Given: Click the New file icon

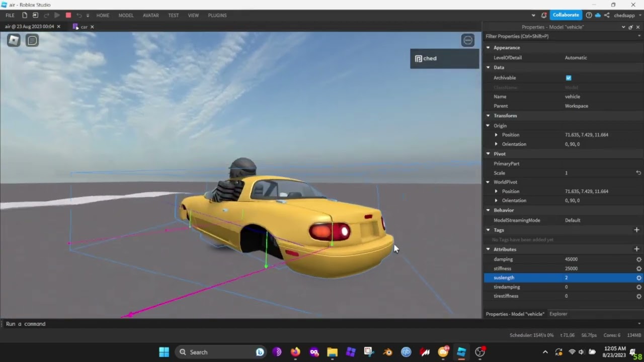Looking at the screenshot, I should click(25, 15).
